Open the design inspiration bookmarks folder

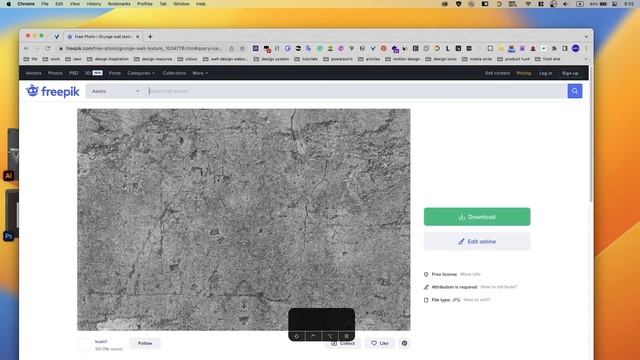pyautogui.click(x=108, y=59)
